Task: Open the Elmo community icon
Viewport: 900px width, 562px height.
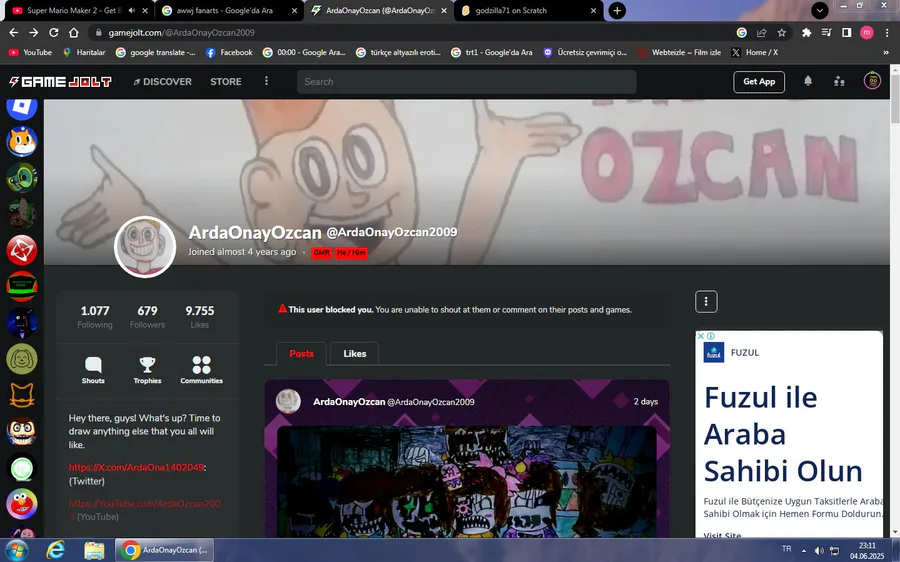Action: click(22, 503)
